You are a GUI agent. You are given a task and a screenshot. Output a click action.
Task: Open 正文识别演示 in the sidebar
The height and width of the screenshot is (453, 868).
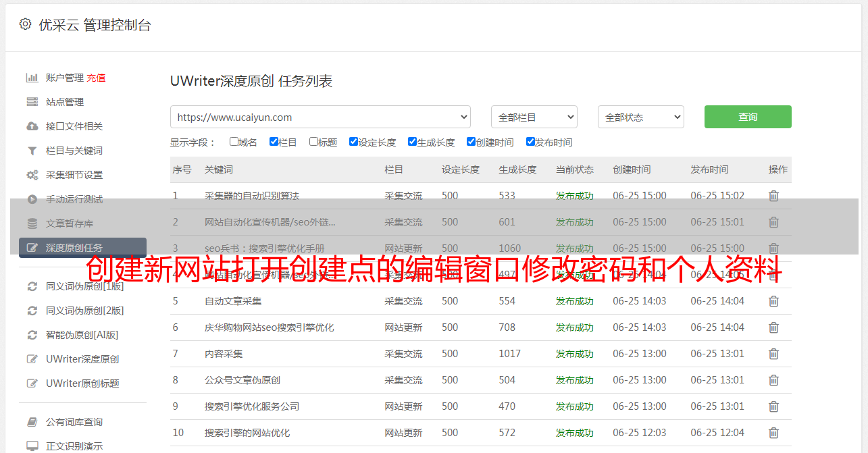[74, 446]
